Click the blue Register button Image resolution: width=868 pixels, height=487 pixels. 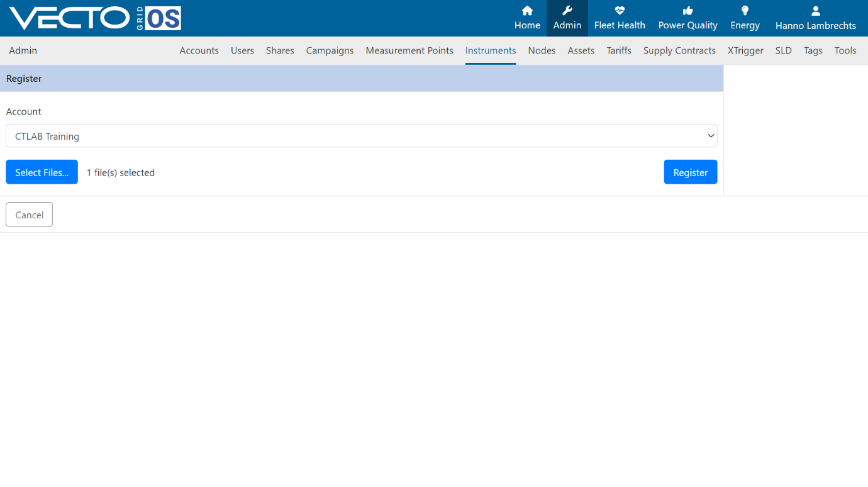[691, 172]
